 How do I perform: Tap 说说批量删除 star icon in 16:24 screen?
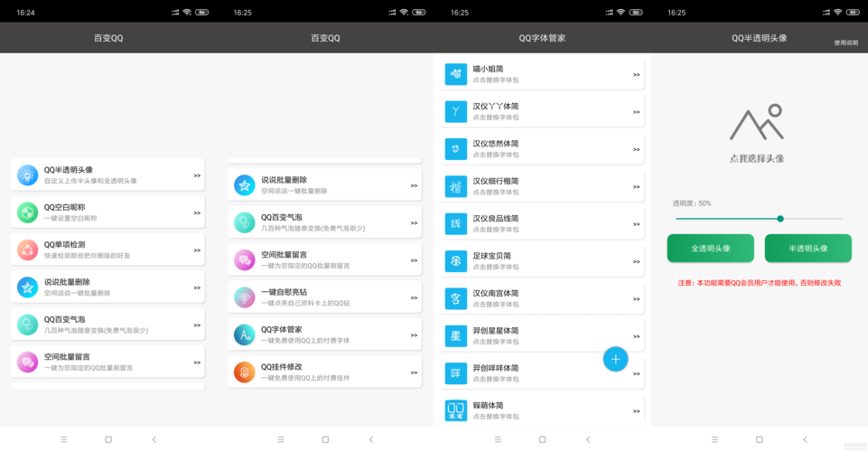(27, 287)
